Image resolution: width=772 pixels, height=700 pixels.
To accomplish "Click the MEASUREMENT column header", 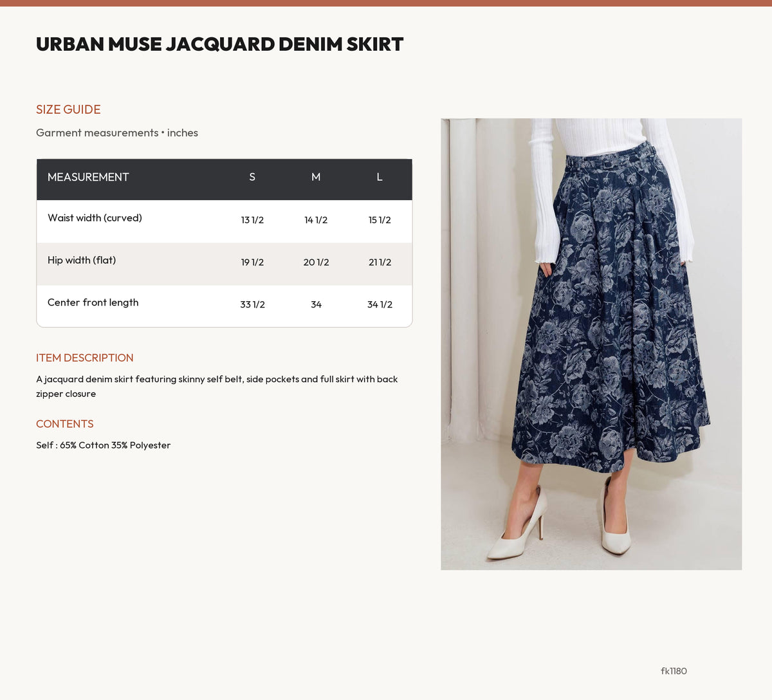I will coord(88,177).
